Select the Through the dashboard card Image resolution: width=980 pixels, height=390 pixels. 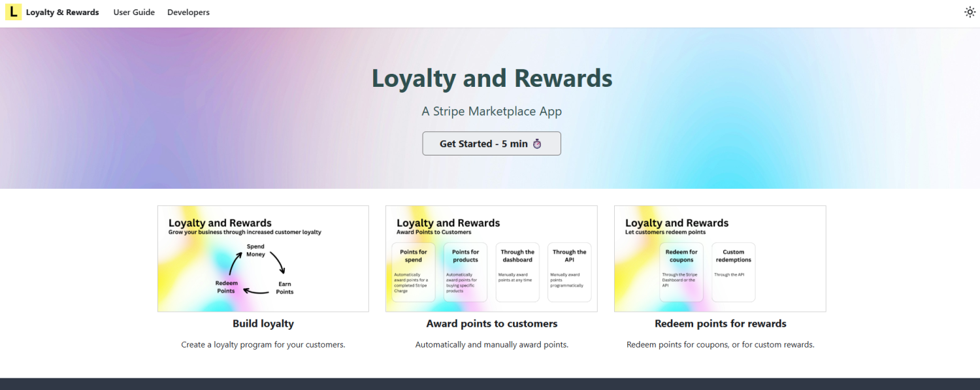click(x=517, y=272)
